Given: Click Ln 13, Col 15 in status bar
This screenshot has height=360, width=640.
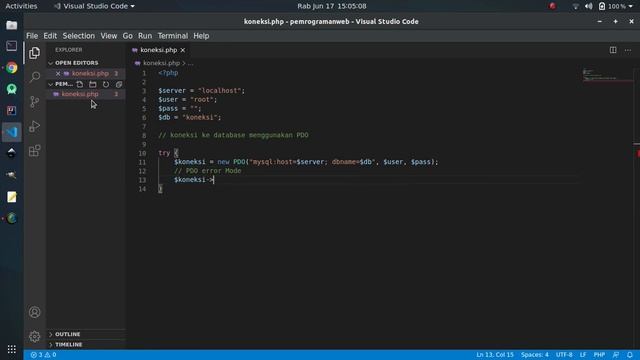Looking at the screenshot, I should click(x=495, y=355).
